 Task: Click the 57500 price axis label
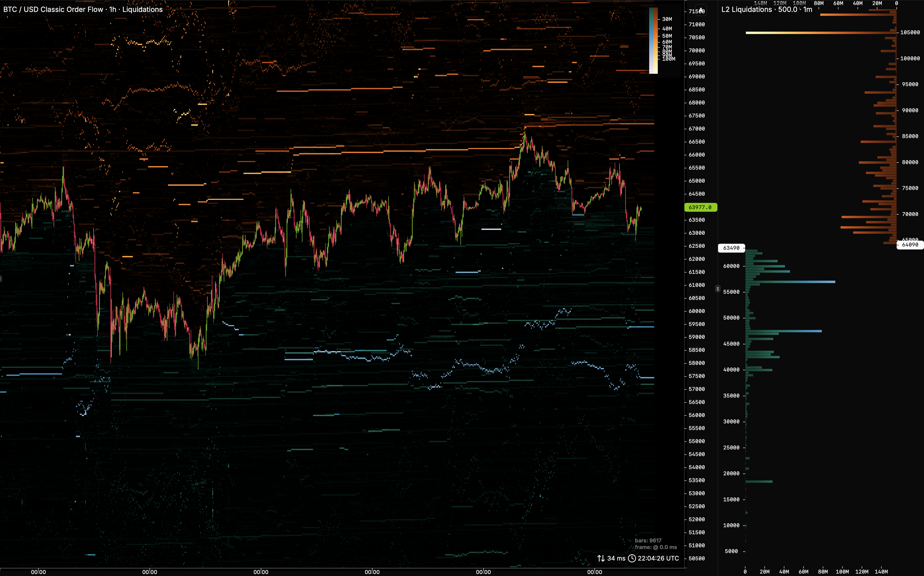pos(697,376)
